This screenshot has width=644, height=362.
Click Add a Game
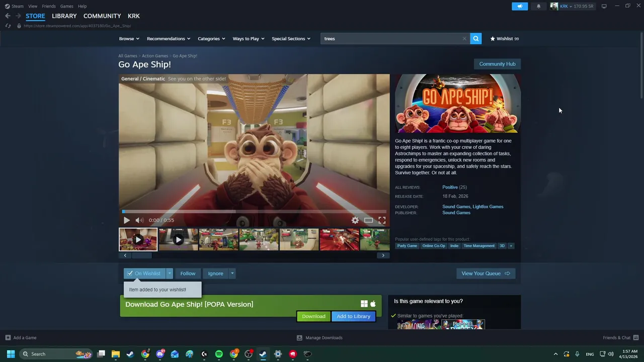(21, 338)
